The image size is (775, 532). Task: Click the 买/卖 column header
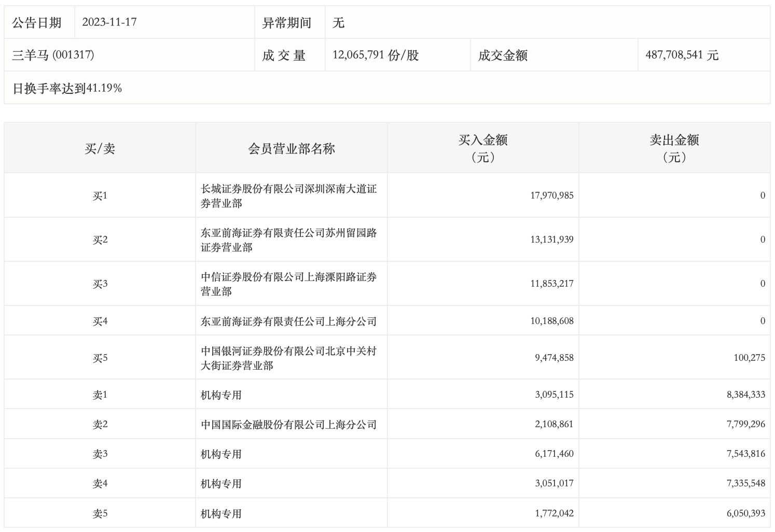coord(100,149)
